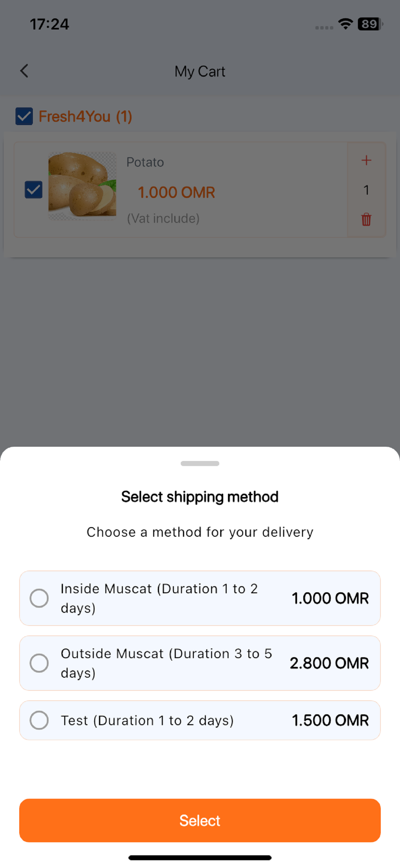Viewport: 400px width, 868px height.
Task: Increase Potato quantity with plus icon
Action: [366, 160]
